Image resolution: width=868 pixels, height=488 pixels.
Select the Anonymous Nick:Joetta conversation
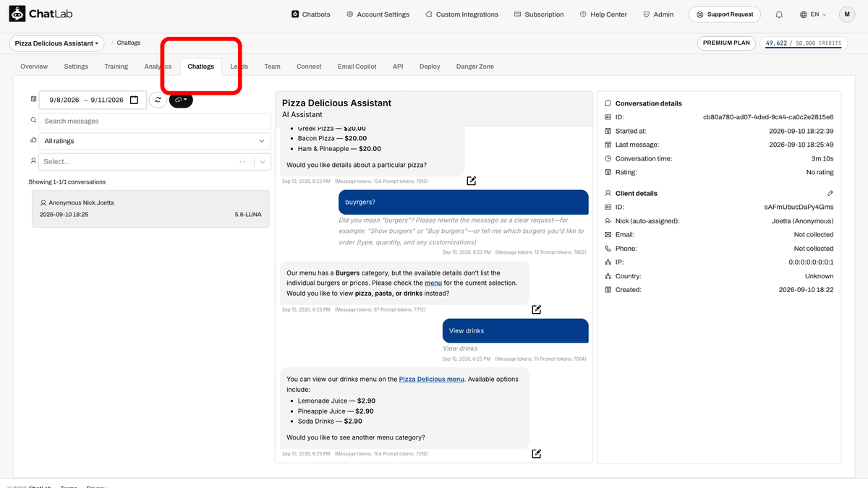pos(150,209)
